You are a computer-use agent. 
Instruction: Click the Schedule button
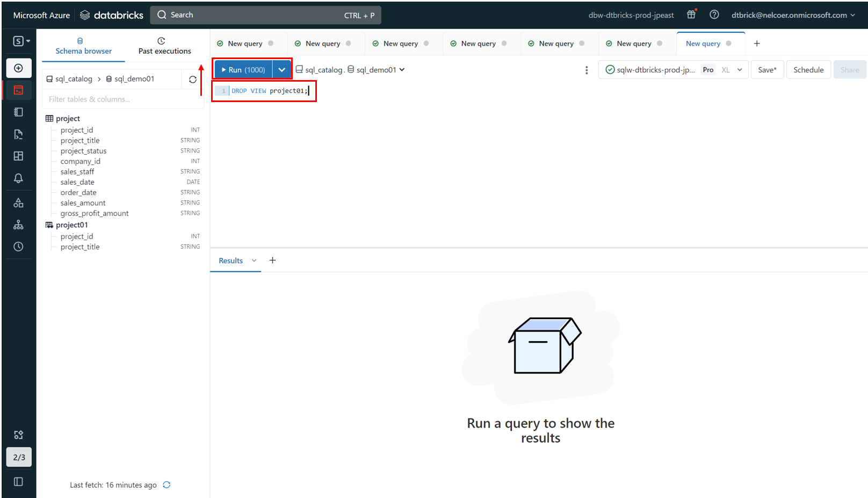tap(808, 70)
